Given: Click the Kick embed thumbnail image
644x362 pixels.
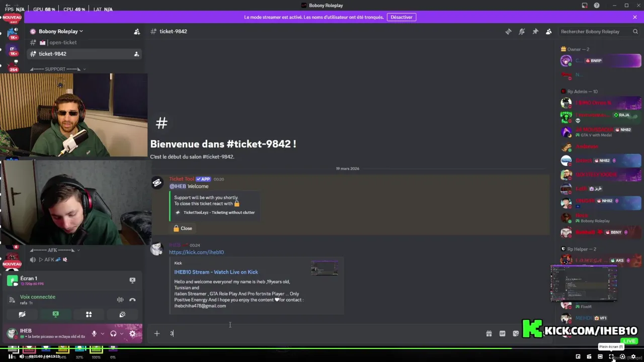Looking at the screenshot, I should click(325, 268).
